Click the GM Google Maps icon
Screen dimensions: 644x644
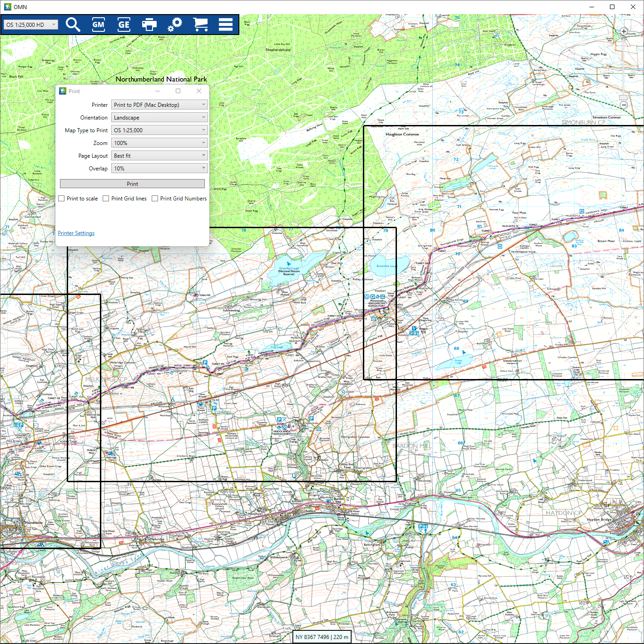pos(98,25)
